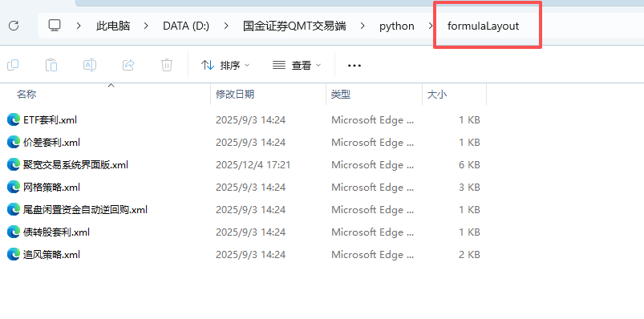644x319 pixels.
Task: Click the Edge icon of ETF套利.xml
Action: pyautogui.click(x=14, y=120)
